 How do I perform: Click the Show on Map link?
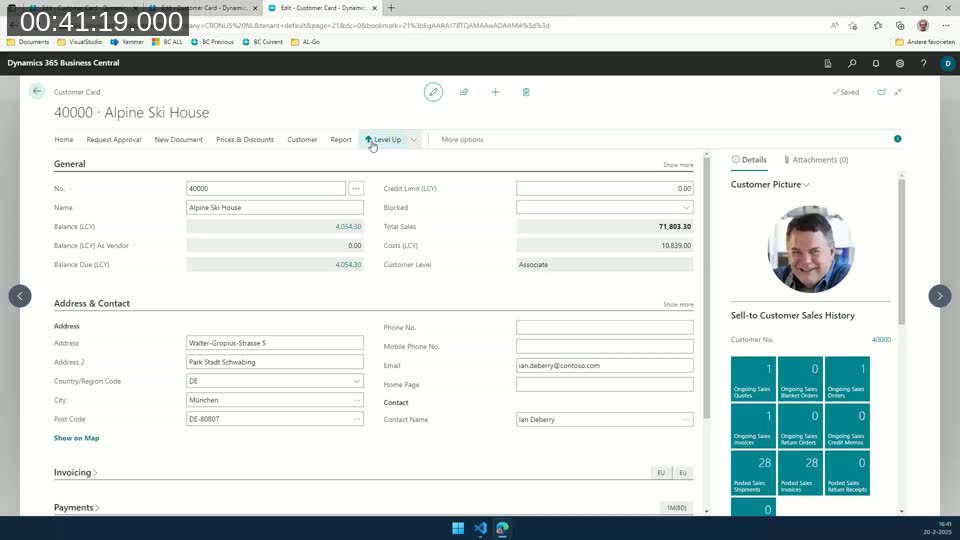[x=77, y=438]
